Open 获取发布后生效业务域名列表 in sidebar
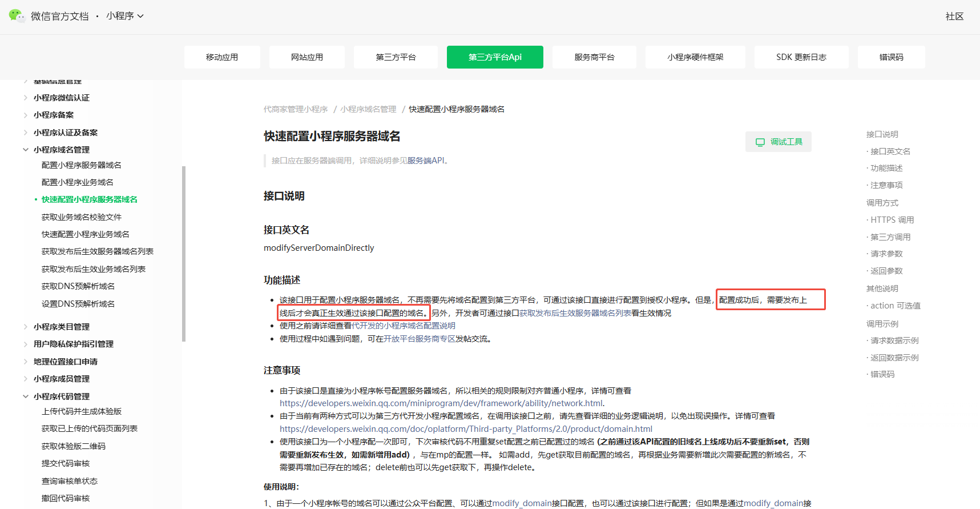 pos(94,269)
